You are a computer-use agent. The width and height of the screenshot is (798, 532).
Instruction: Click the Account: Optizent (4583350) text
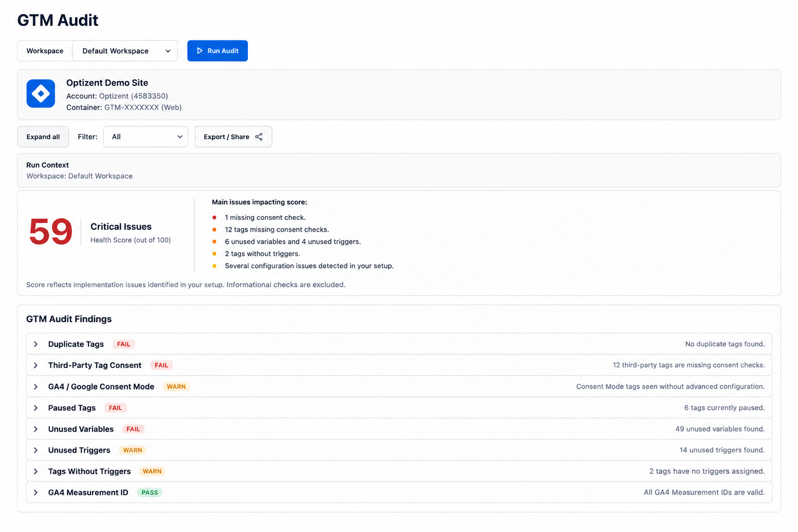(x=117, y=96)
